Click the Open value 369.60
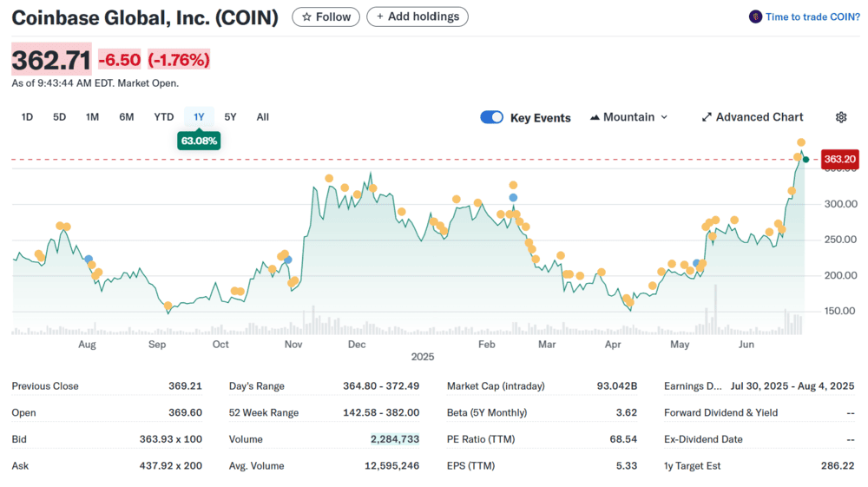 coord(185,413)
